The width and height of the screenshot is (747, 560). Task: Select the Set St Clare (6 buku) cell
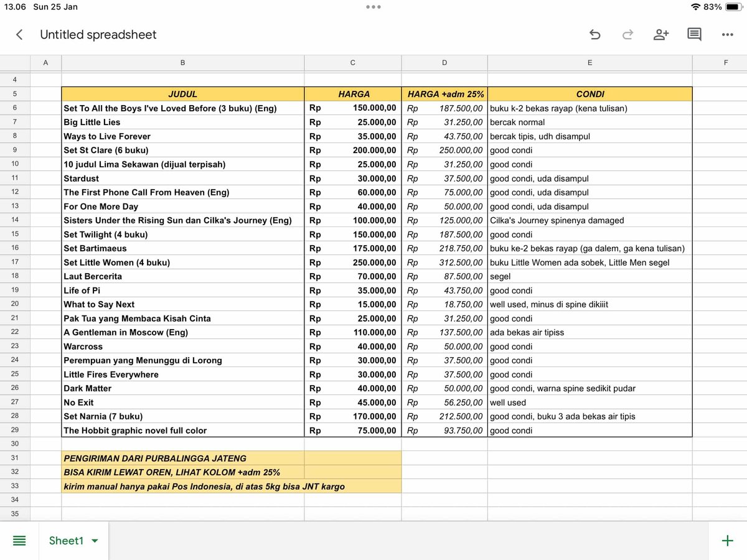[183, 151]
